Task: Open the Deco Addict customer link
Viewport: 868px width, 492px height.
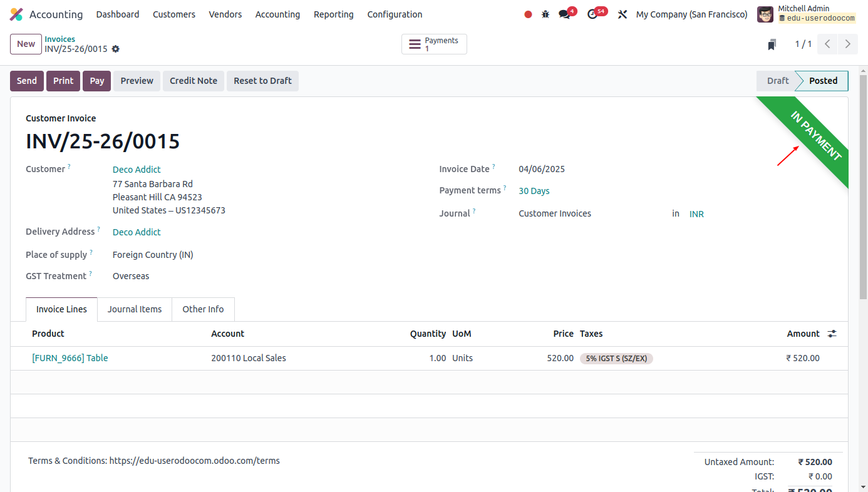Action: [137, 169]
